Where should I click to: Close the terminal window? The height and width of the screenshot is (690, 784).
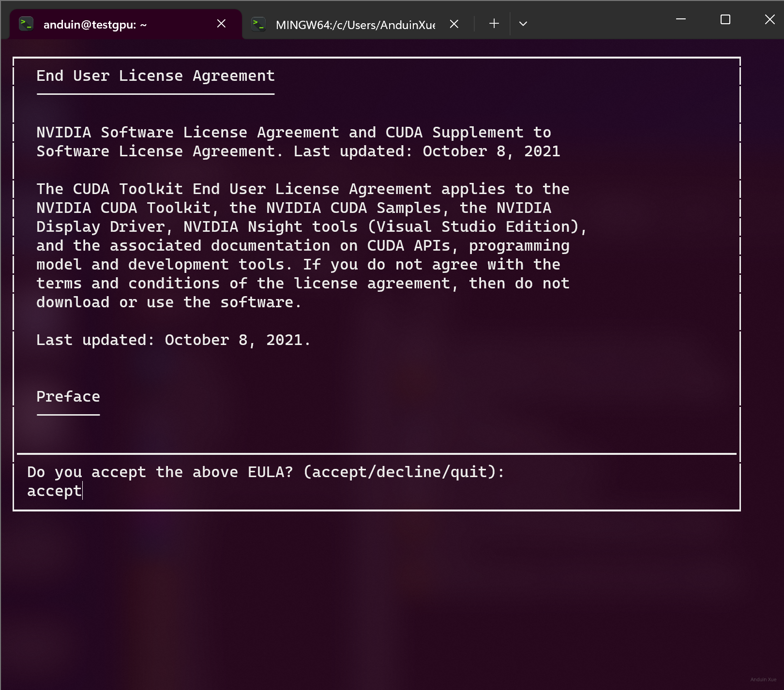pos(769,19)
